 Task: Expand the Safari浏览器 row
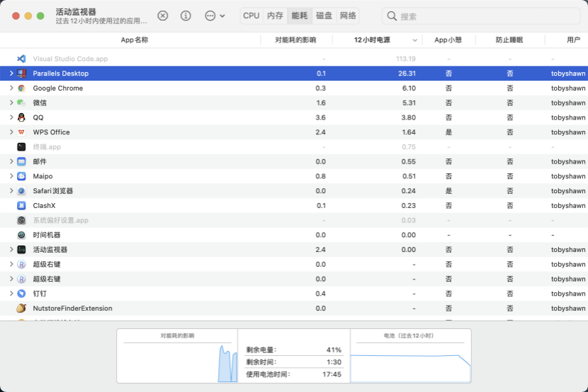[11, 191]
